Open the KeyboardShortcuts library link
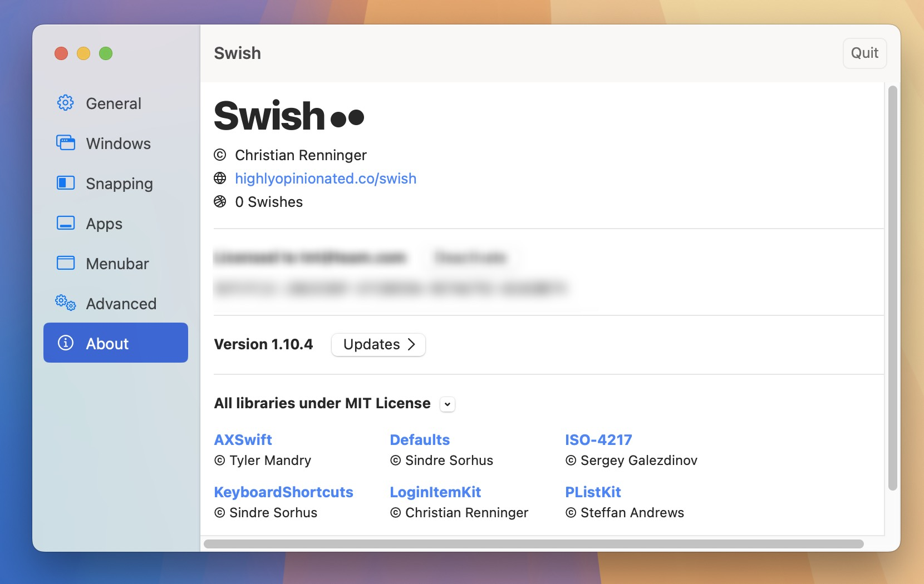 pyautogui.click(x=283, y=492)
